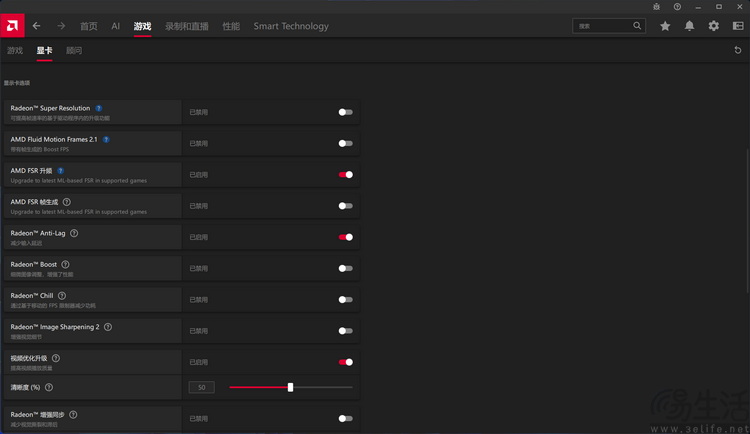Open notifications bell icon
This screenshot has width=750, height=434.
point(689,26)
